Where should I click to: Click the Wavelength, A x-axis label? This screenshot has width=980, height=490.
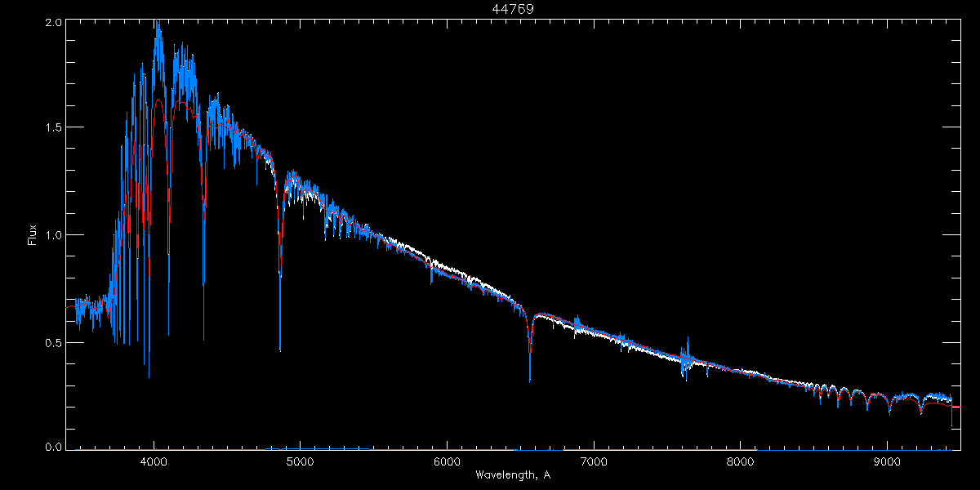[x=512, y=474]
